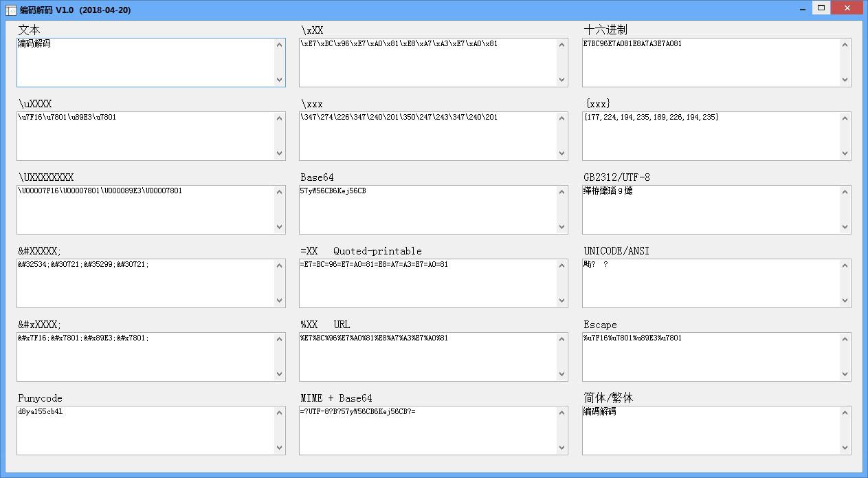This screenshot has height=478, width=868.
Task: Click the {xxx} byte array field
Action: coord(710,136)
